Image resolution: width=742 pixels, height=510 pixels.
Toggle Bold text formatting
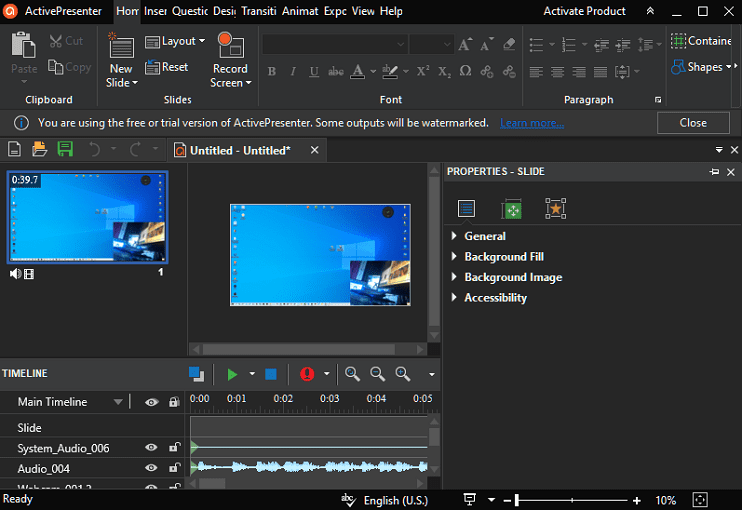coord(272,71)
